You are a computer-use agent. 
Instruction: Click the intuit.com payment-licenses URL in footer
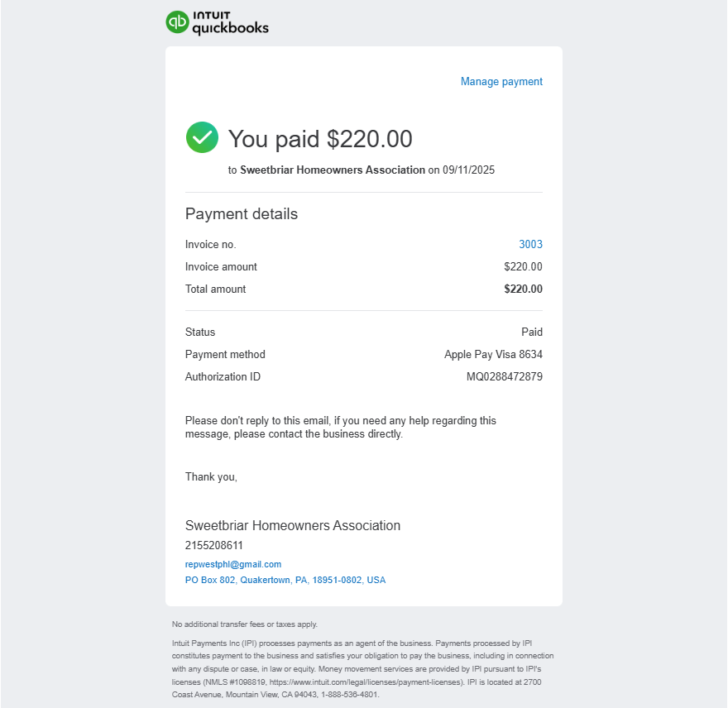tap(366, 682)
